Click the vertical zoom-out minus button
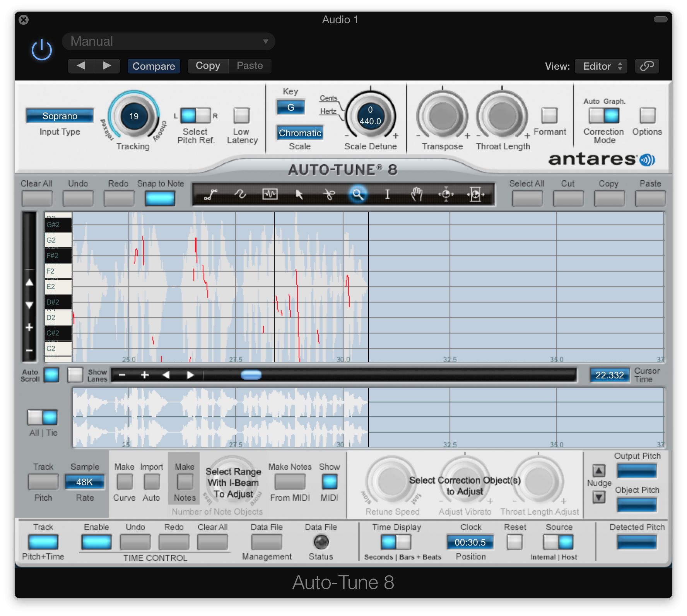The image size is (687, 616). [x=29, y=351]
